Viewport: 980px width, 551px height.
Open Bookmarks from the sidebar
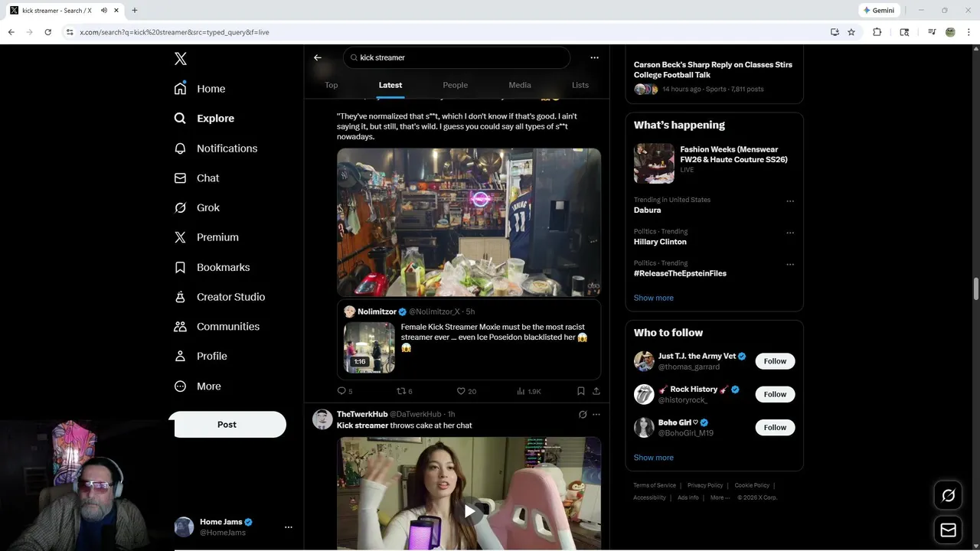click(212, 267)
